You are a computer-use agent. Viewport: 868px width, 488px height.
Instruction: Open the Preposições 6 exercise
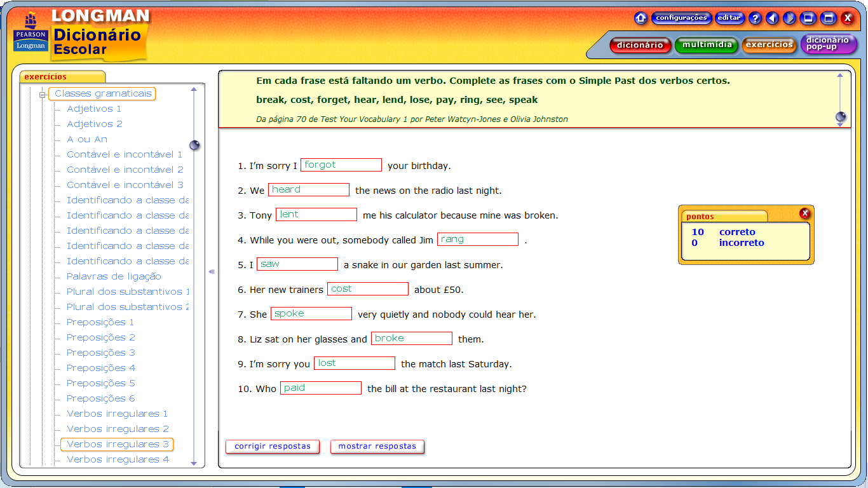coord(101,398)
